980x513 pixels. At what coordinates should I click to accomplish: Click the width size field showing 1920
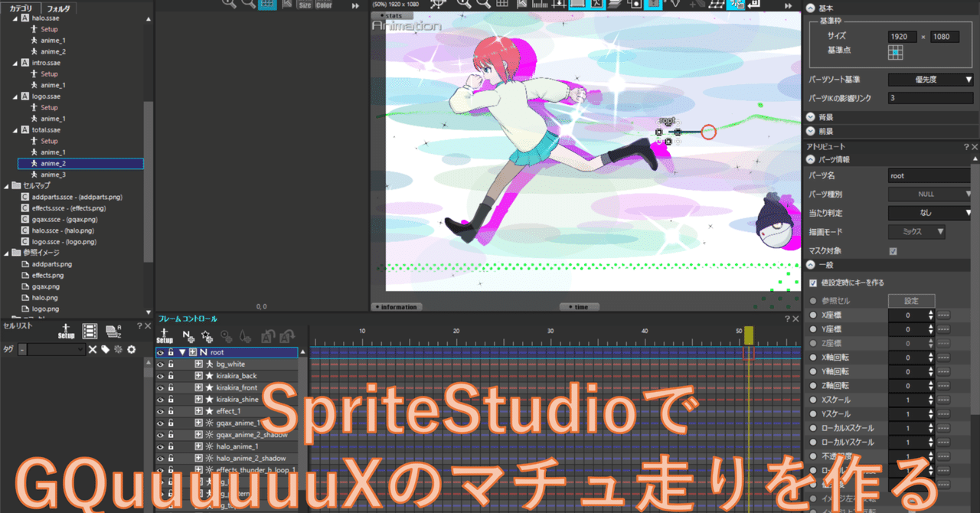tap(903, 37)
